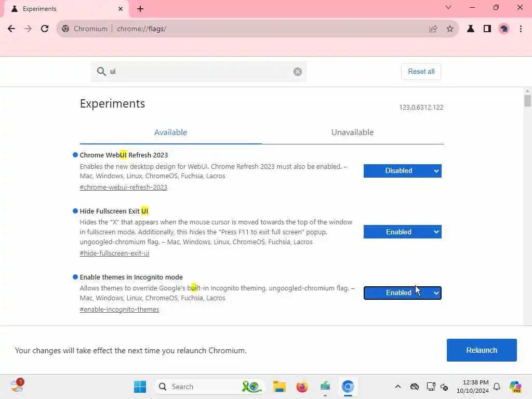Click the muted volume tray icon

(x=445, y=387)
